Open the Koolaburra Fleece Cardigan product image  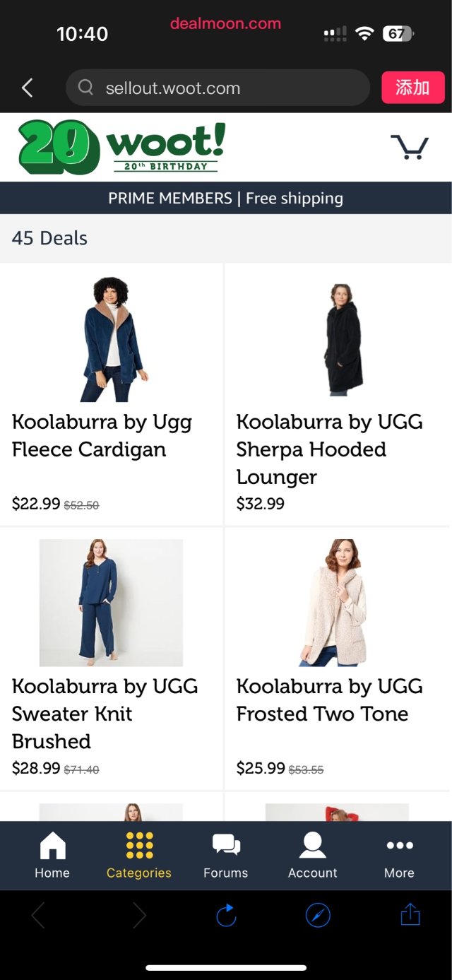pyautogui.click(x=112, y=338)
